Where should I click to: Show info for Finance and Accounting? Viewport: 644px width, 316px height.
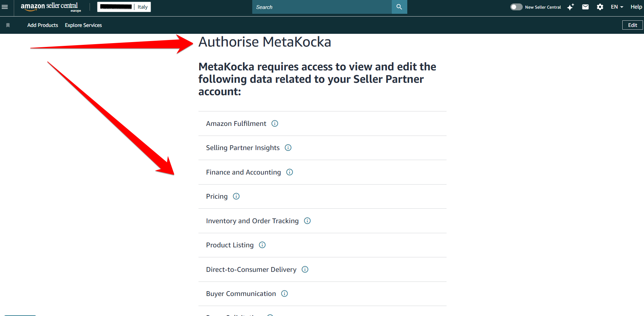click(289, 172)
